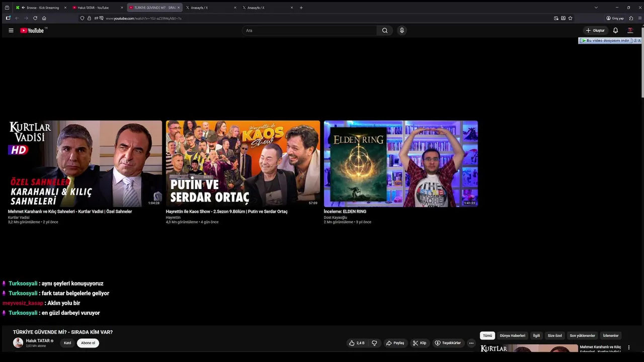This screenshot has width=644, height=362.
Task: Open the account avatar menu
Action: click(x=630, y=31)
